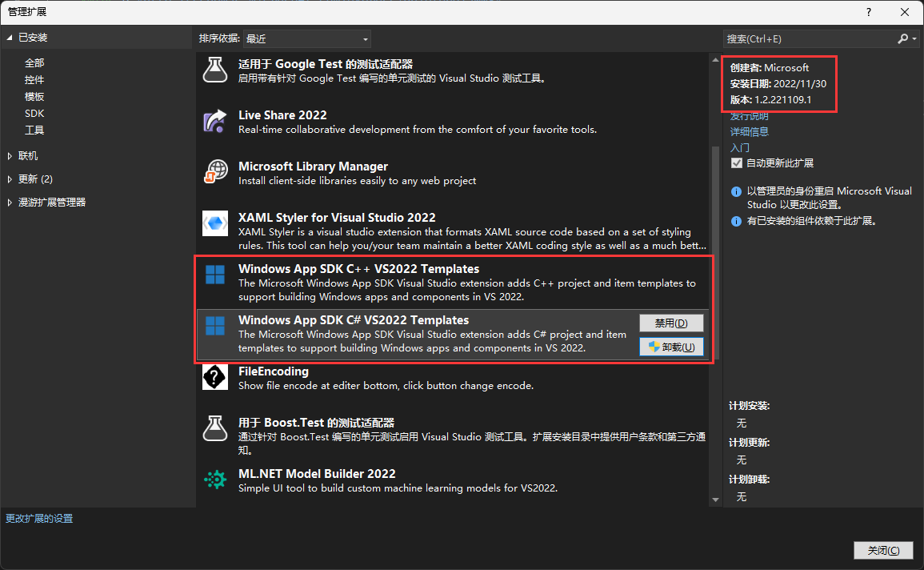Click the Boost.Test adapter flask icon
Image resolution: width=924 pixels, height=570 pixels.
pos(215,428)
